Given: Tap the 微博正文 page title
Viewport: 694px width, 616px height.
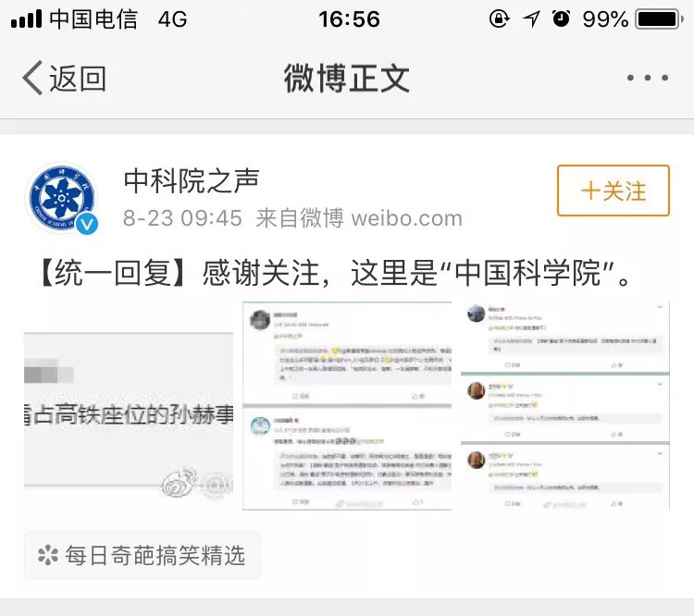Looking at the screenshot, I should tap(347, 79).
